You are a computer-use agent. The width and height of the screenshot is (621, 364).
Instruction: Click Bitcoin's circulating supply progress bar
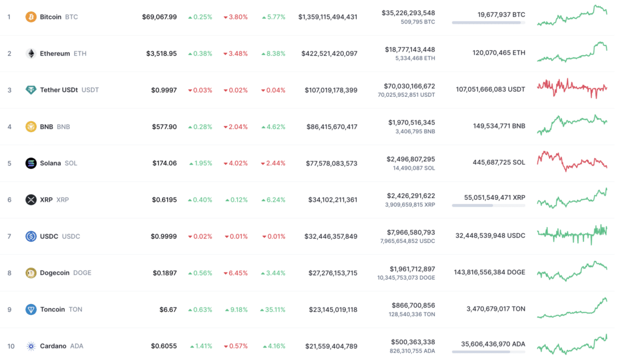pos(488,22)
